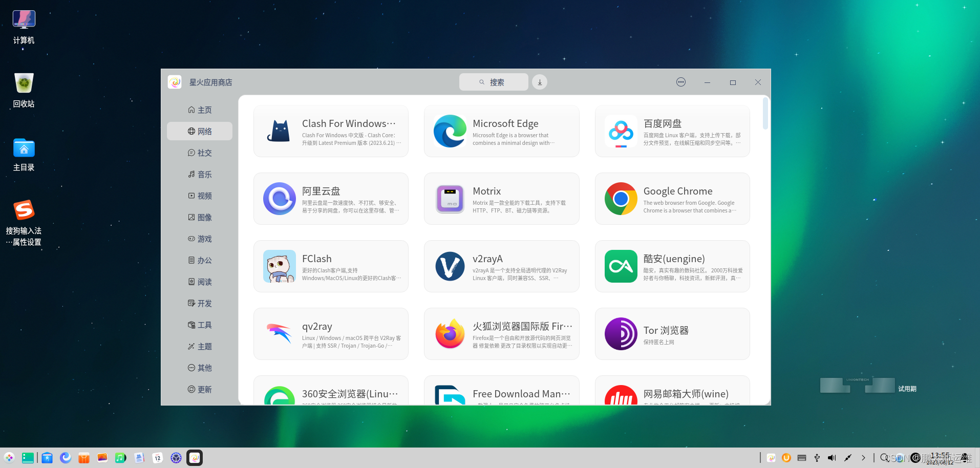The image size is (980, 468).
Task: Click the Microsoft Edge app icon
Action: pos(450,131)
